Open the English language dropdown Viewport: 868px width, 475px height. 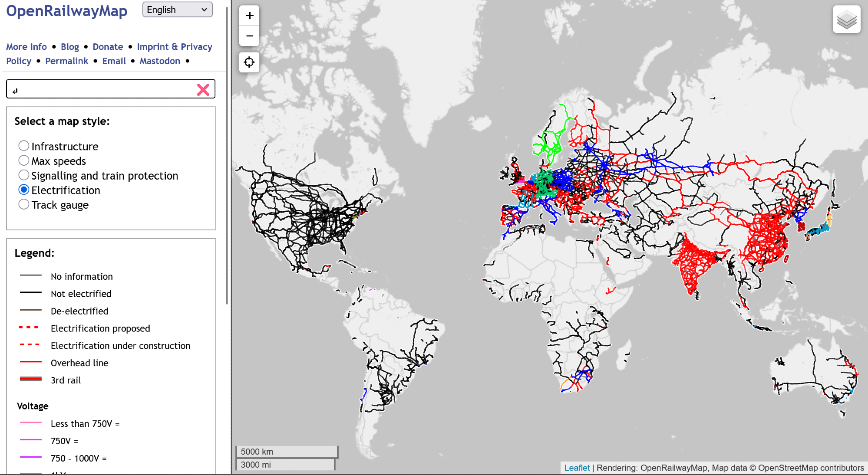coord(177,10)
